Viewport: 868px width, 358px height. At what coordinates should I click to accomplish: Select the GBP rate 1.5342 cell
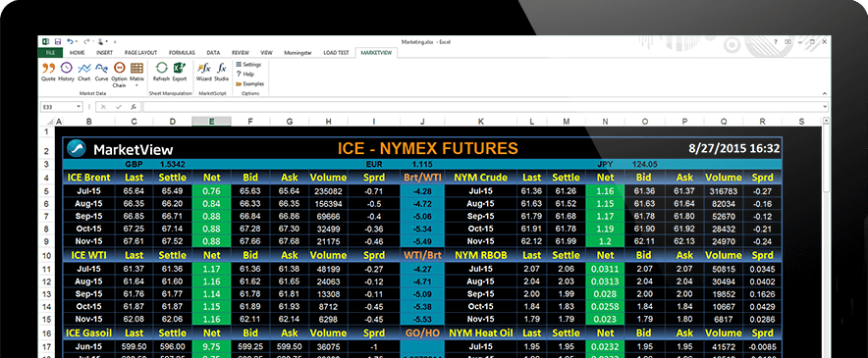(172, 165)
